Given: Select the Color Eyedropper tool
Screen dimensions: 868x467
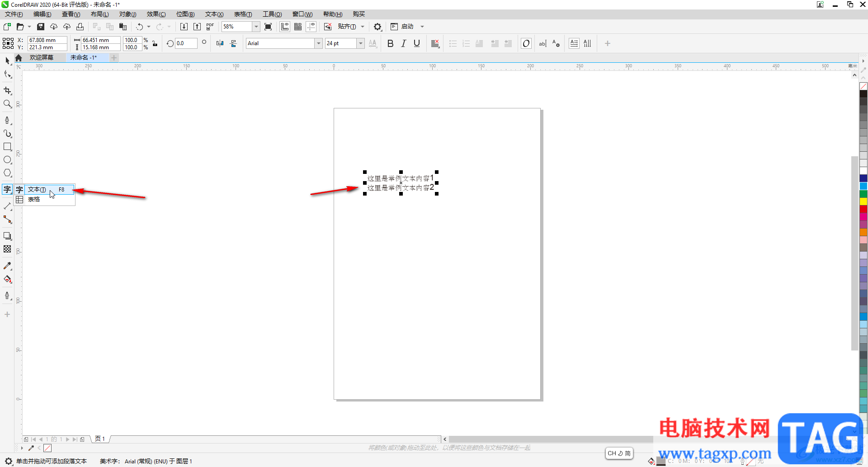Looking at the screenshot, I should [7, 266].
